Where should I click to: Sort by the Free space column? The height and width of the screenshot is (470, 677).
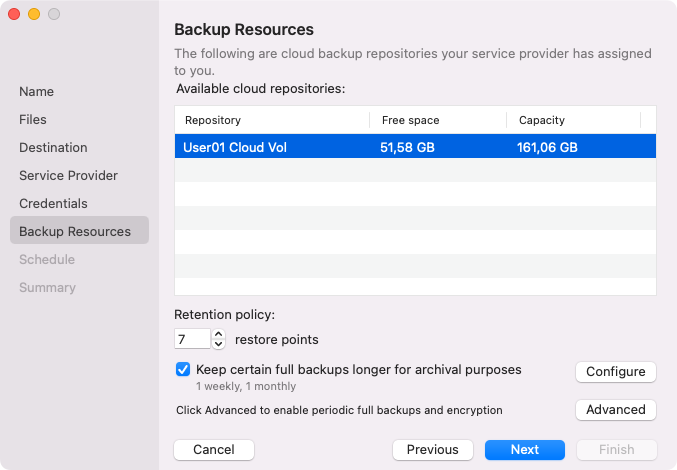pyautogui.click(x=438, y=120)
